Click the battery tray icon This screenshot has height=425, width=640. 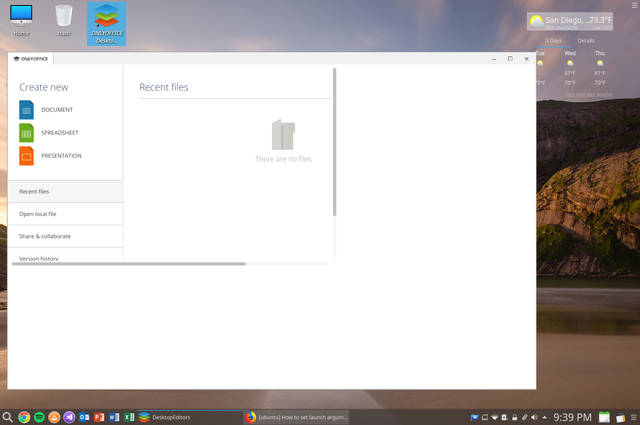click(504, 417)
